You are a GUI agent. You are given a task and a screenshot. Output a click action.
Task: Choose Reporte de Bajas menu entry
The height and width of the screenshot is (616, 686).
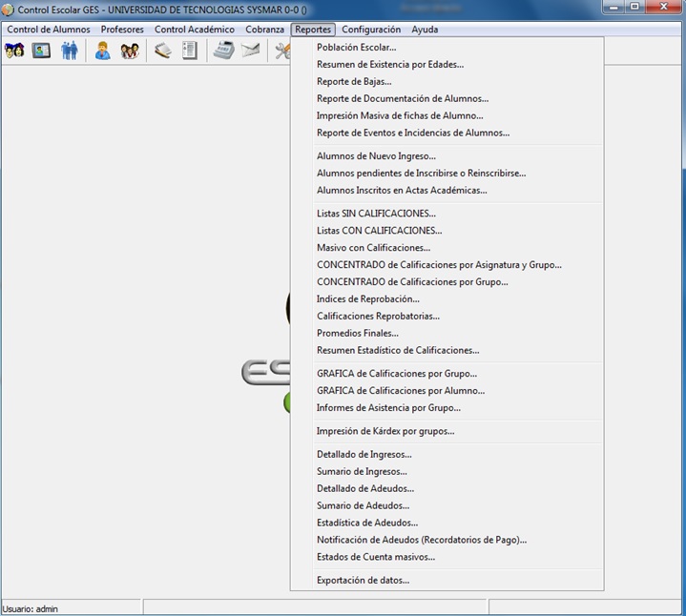[x=354, y=82]
